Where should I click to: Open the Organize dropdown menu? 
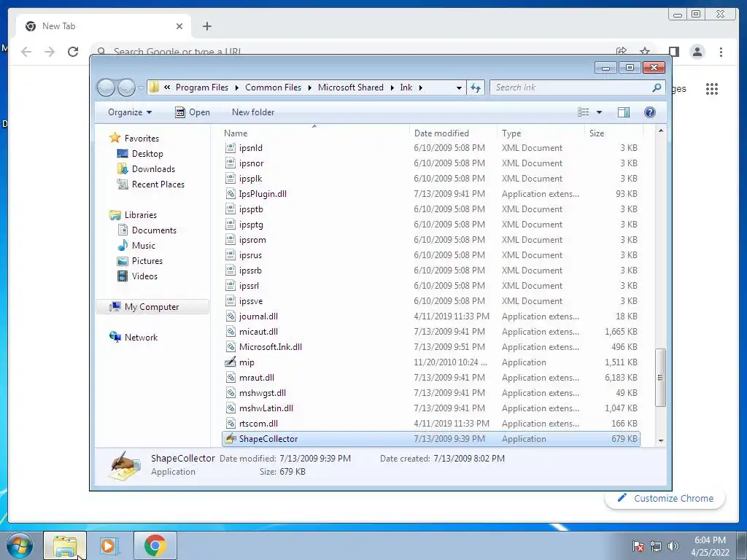(x=130, y=112)
